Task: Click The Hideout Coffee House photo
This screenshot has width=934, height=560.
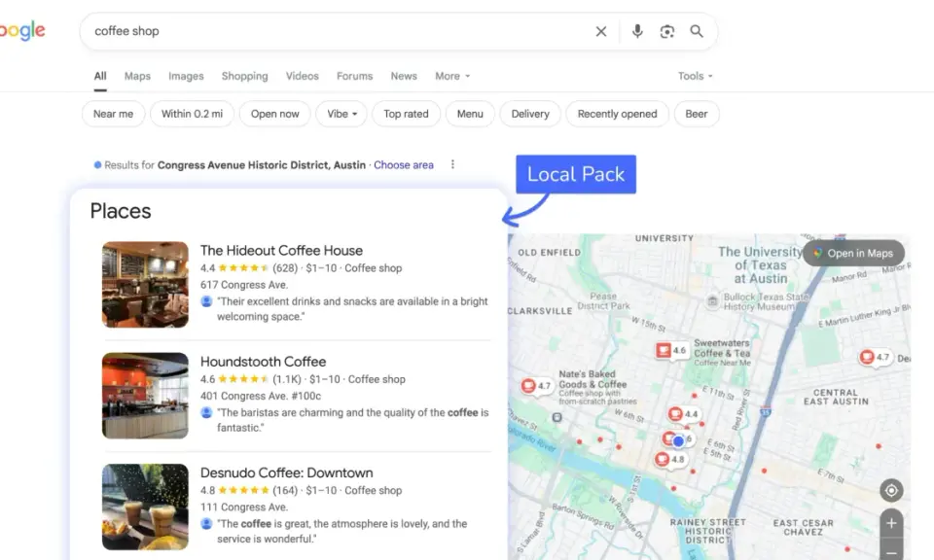Action: pyautogui.click(x=145, y=285)
